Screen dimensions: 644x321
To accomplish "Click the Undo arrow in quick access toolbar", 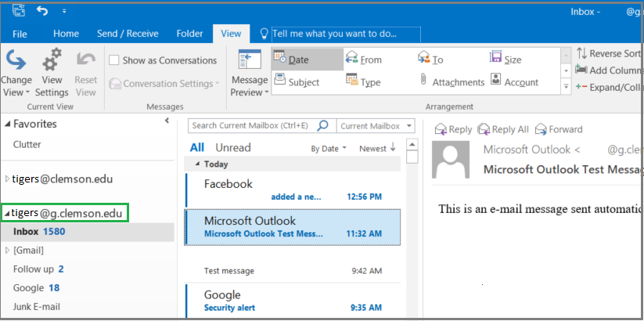I will 42,11.
